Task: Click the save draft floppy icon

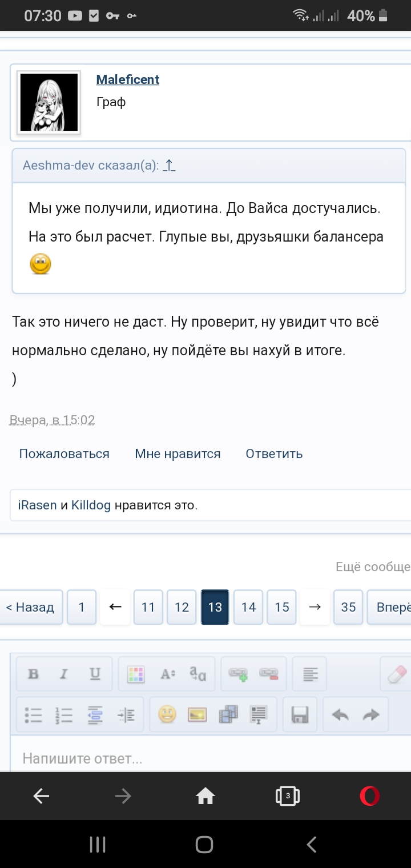Action: (300, 714)
